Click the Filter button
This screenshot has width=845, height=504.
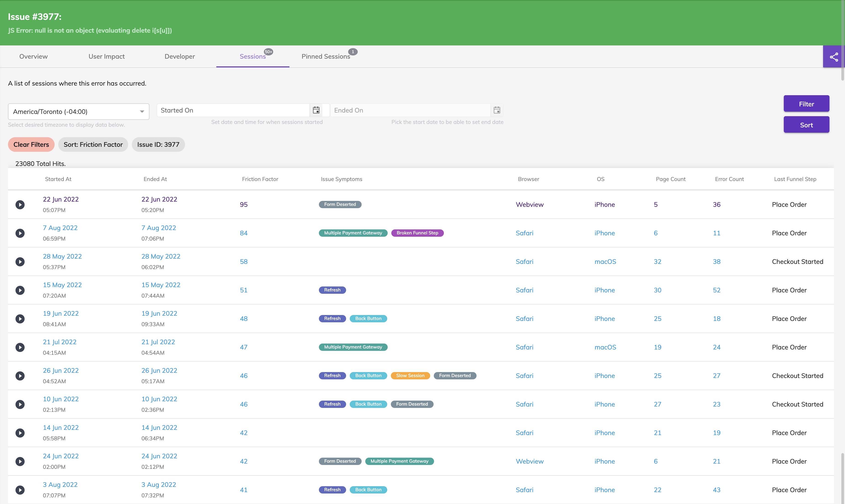coord(806,104)
